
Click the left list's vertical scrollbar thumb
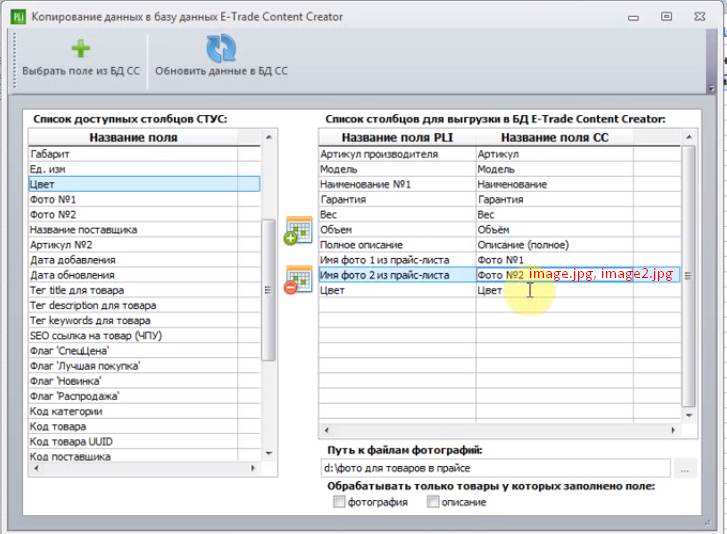[268, 290]
